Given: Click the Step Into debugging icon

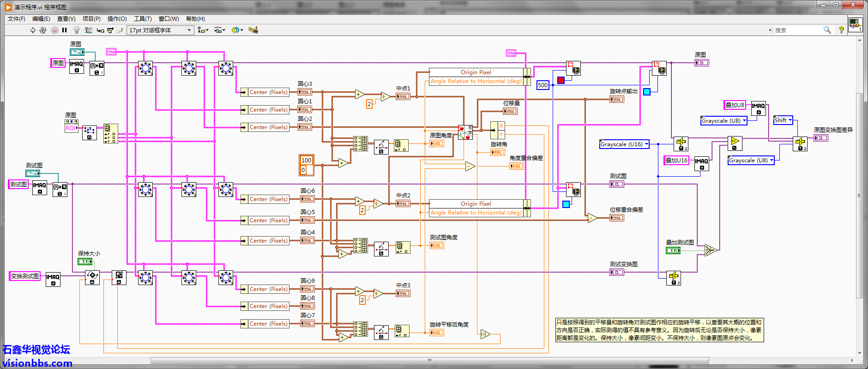Looking at the screenshot, I should pyautogui.click(x=100, y=30).
